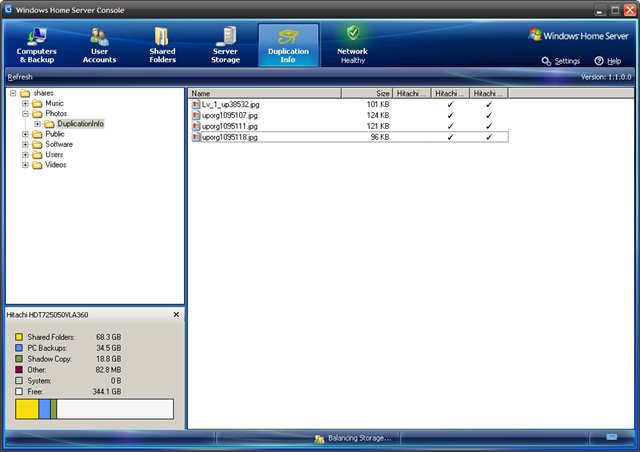Click the Balancing Storage status icon
Image resolution: width=640 pixels, height=452 pixels.
coord(319,439)
